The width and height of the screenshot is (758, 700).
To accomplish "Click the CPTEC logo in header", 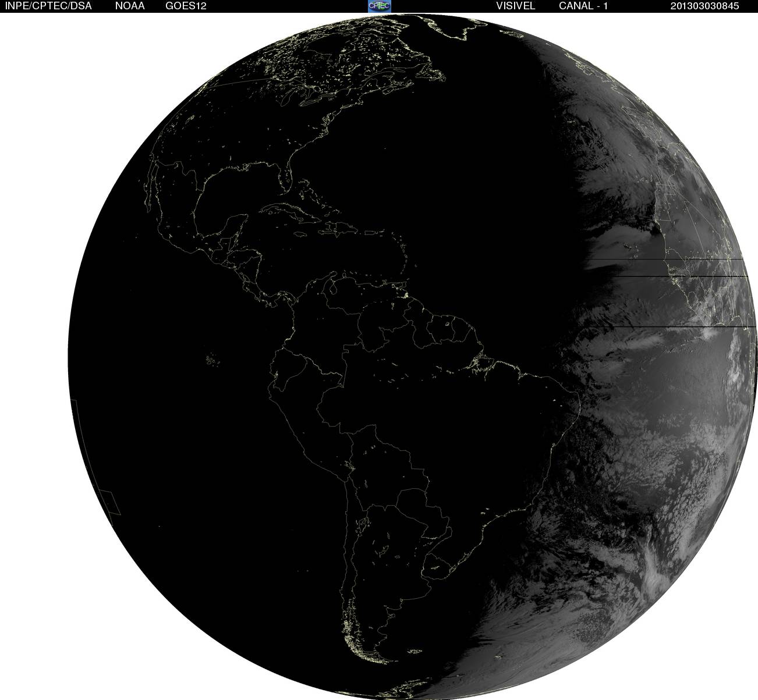I will pyautogui.click(x=380, y=6).
